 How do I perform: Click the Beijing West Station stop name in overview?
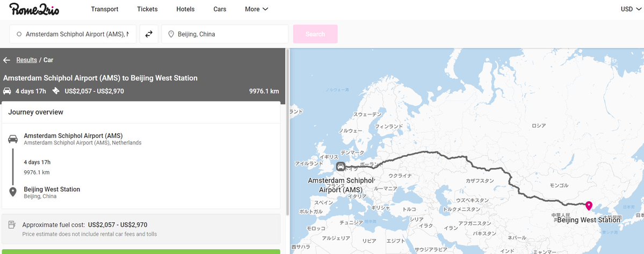pos(52,189)
